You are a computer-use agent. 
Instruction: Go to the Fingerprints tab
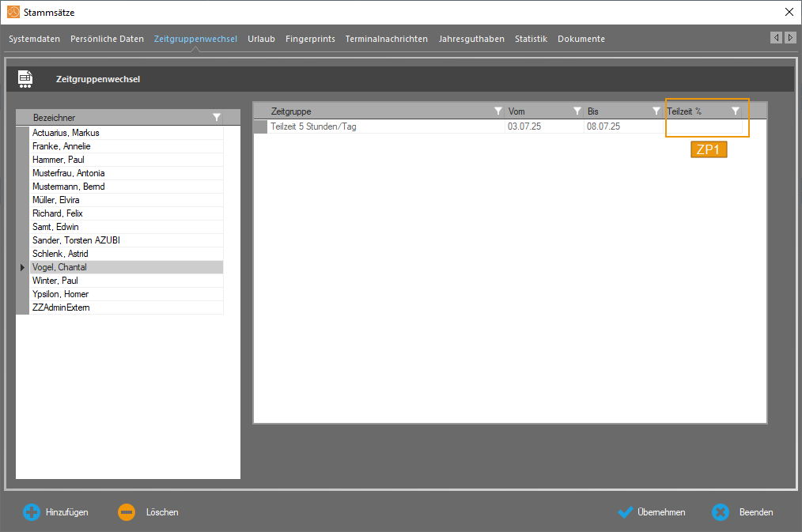coord(310,39)
